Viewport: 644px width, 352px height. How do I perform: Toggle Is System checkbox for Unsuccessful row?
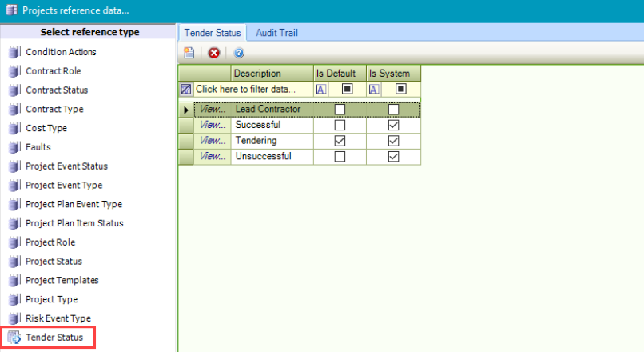coord(393,157)
